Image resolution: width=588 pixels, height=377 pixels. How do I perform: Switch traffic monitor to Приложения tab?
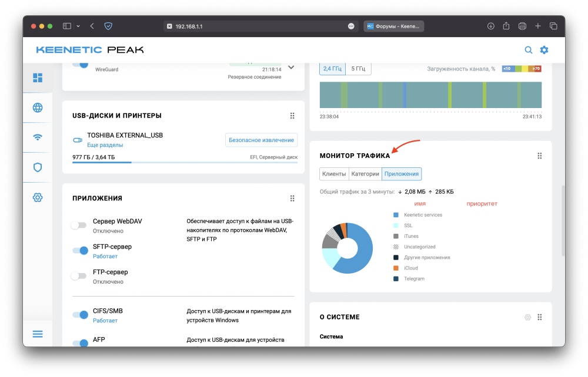click(x=401, y=174)
